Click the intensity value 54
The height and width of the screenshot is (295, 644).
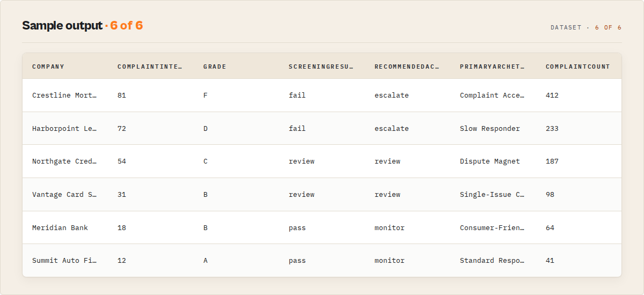pyautogui.click(x=122, y=161)
